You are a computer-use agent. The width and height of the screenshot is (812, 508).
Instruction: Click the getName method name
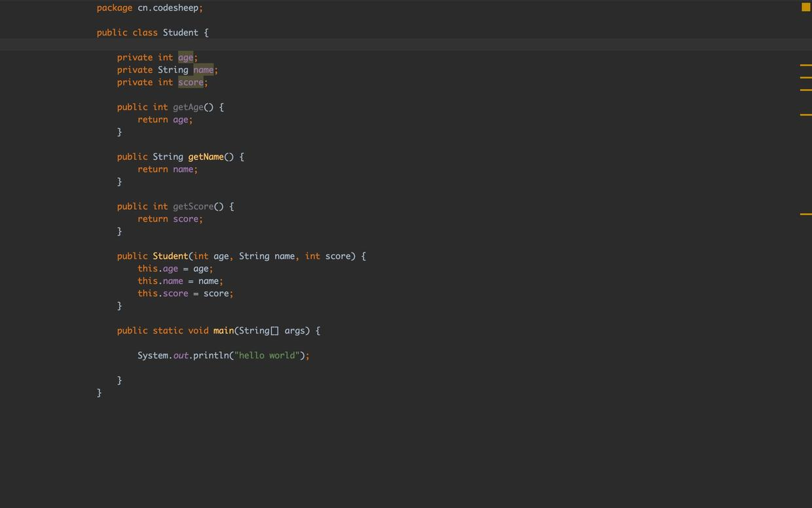(x=206, y=157)
